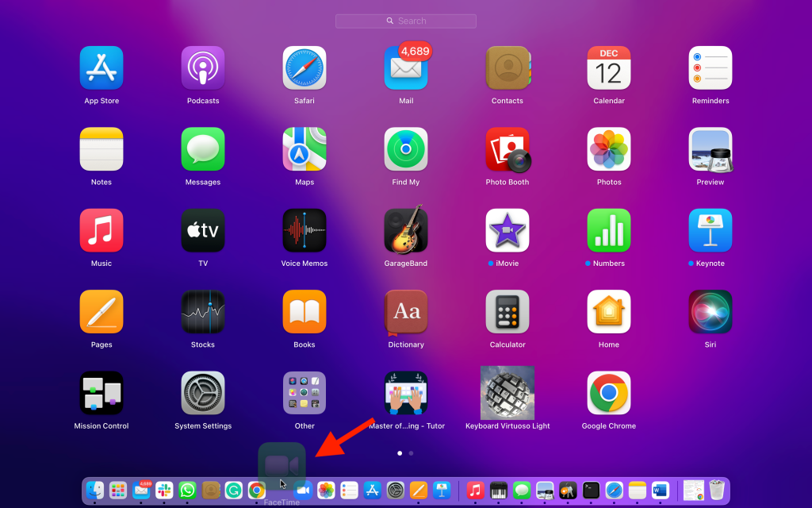Launch the Home app
The width and height of the screenshot is (812, 508).
pyautogui.click(x=609, y=311)
